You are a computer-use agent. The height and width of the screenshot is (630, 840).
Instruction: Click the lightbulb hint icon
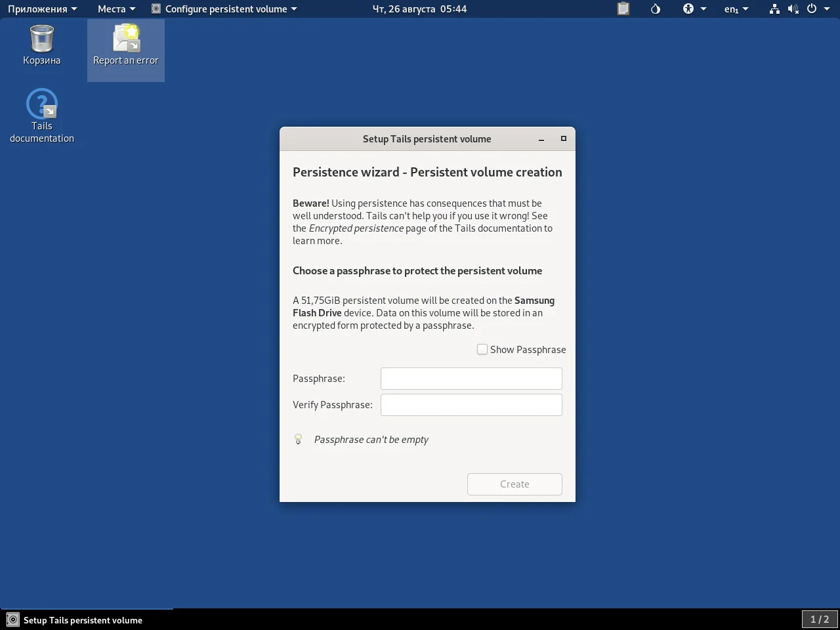298,440
